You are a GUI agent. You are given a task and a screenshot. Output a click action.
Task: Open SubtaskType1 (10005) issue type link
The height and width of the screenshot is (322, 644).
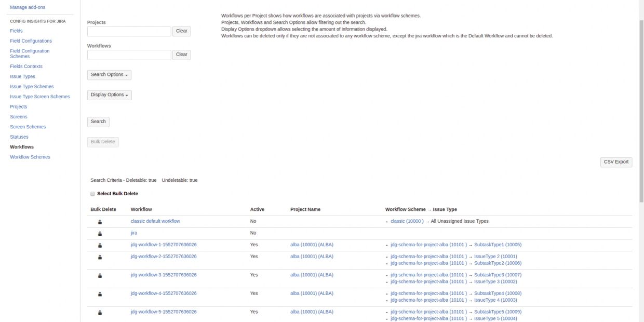[x=498, y=245]
